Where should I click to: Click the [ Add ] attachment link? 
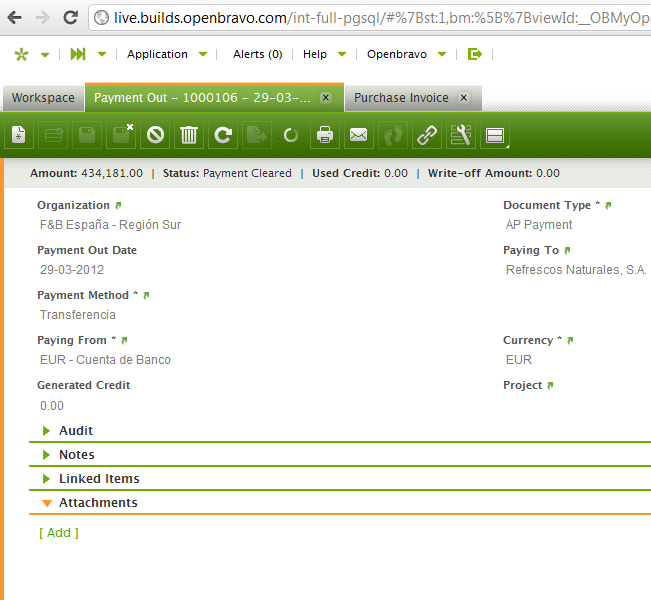(x=59, y=533)
